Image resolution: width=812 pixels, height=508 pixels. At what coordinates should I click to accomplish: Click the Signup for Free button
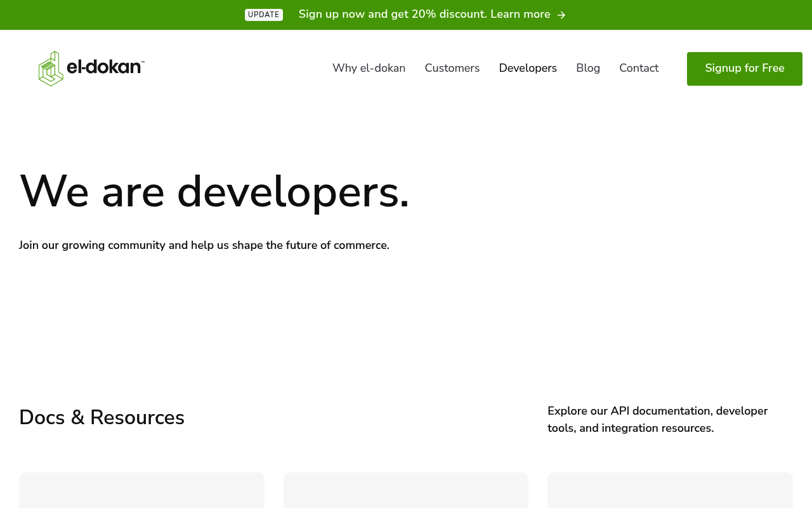point(745,69)
